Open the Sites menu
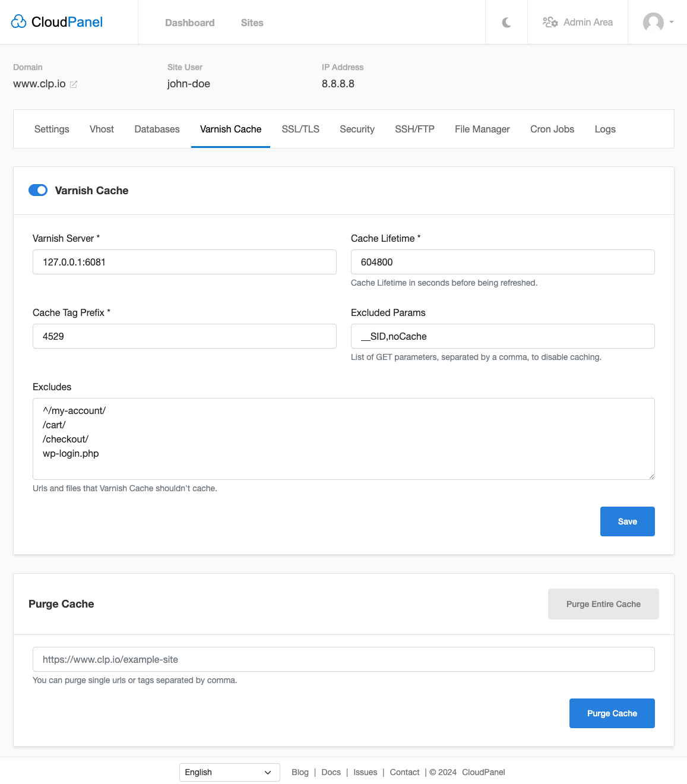The image size is (687, 784). (252, 23)
